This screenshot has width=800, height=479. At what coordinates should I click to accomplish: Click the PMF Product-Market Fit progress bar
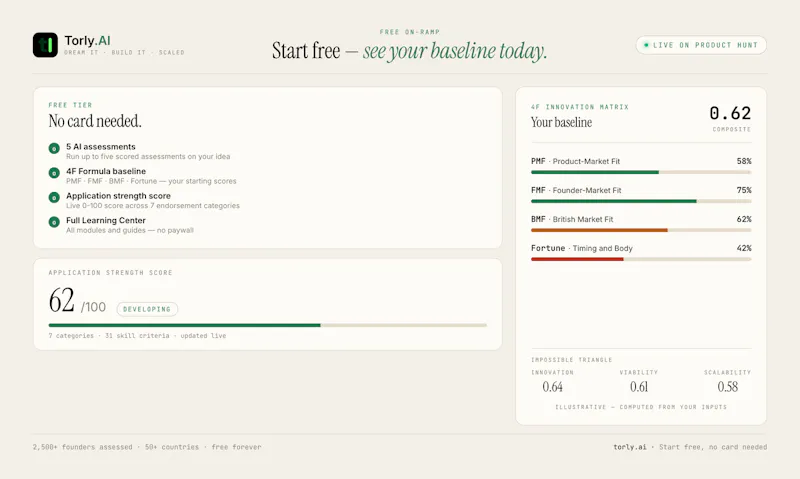[641, 172]
